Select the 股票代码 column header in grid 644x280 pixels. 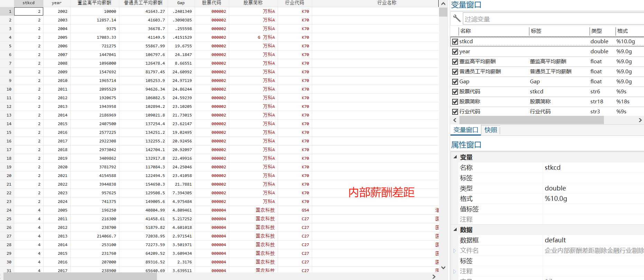212,3
